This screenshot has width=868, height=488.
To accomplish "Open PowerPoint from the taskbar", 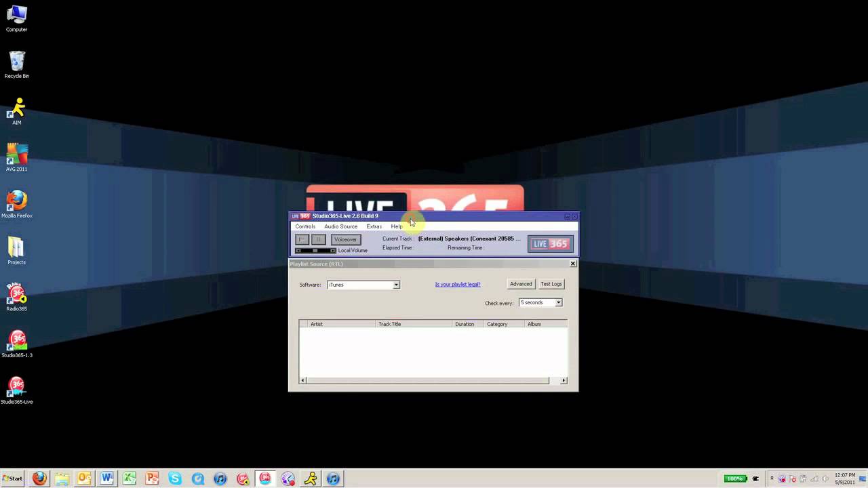I will [152, 479].
